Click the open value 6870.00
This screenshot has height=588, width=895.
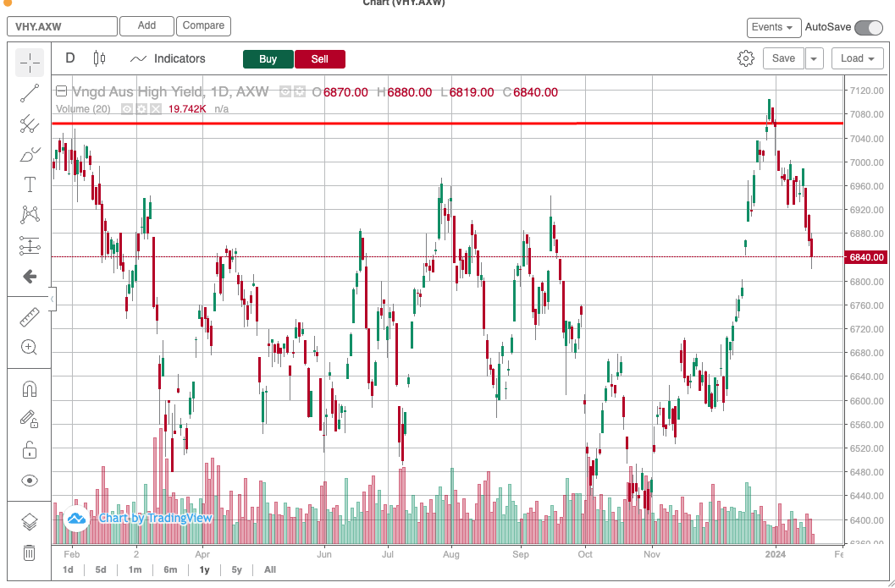pos(345,92)
